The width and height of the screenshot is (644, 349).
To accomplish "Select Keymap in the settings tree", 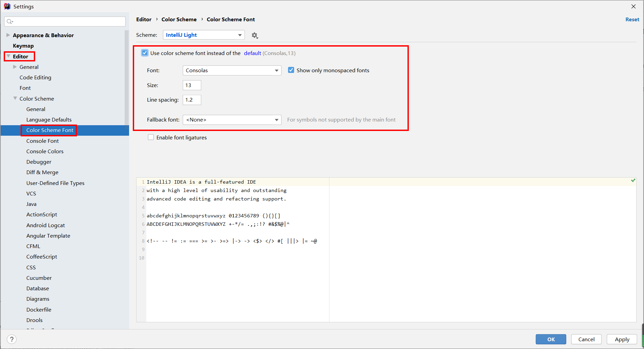I will 23,46.
